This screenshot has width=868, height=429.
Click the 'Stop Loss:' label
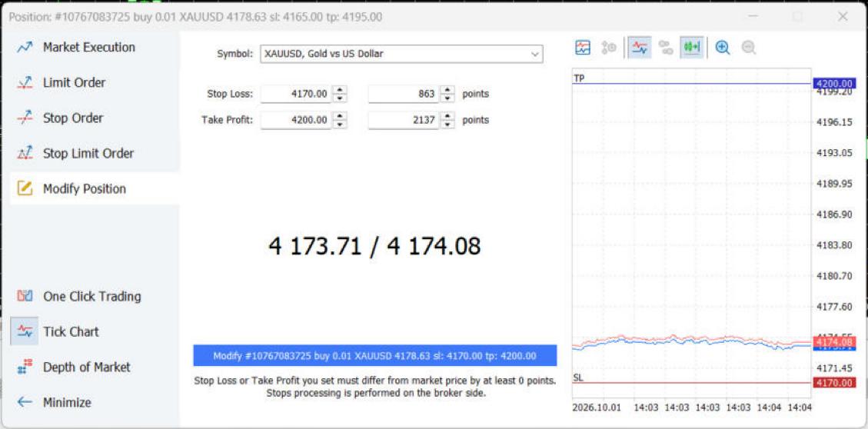pos(230,94)
